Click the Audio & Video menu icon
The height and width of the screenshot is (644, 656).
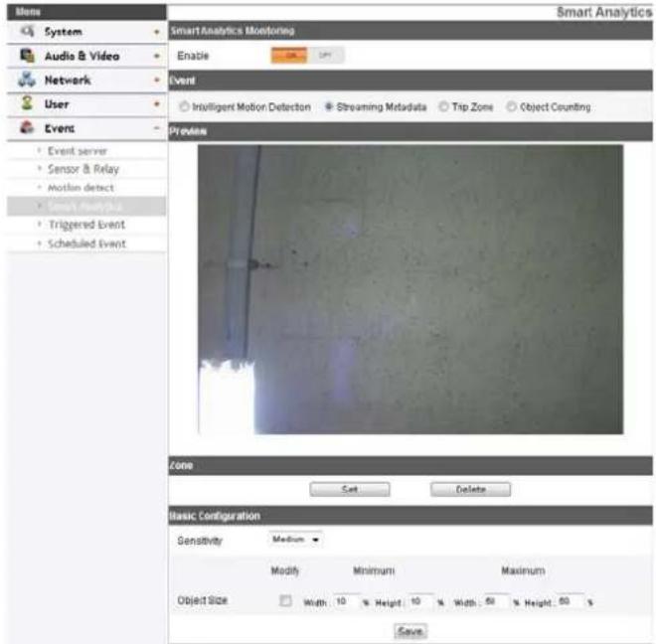tap(27, 56)
